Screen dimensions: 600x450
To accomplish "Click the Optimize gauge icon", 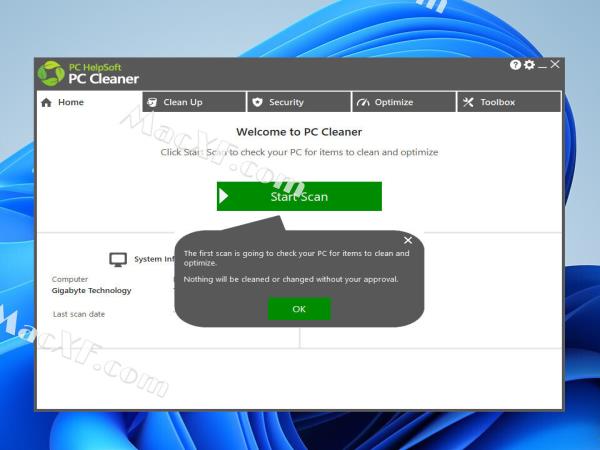I will coord(363,102).
